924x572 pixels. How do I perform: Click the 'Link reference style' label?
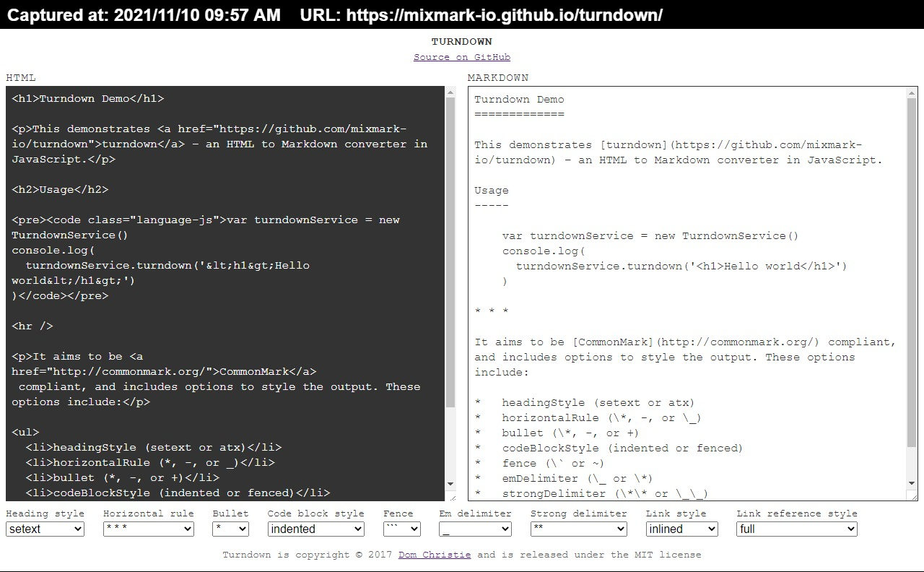(797, 513)
